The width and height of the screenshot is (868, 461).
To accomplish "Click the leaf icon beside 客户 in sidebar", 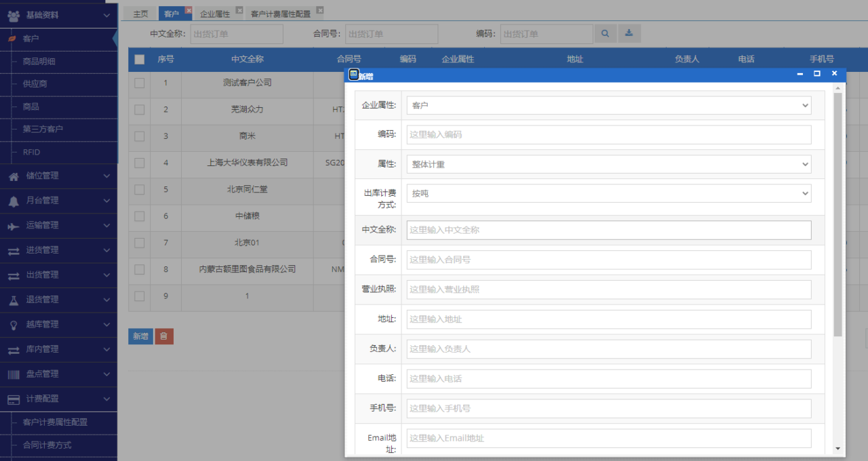I will tap(12, 39).
